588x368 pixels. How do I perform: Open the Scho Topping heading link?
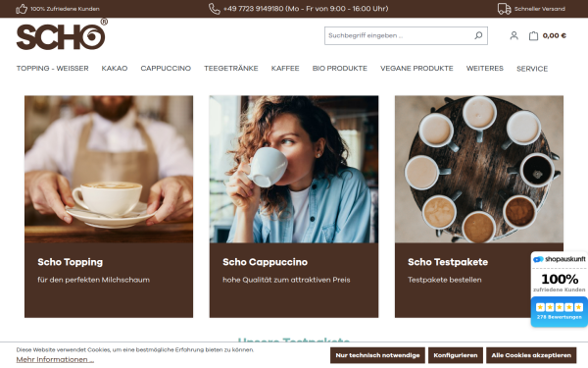[x=71, y=262]
